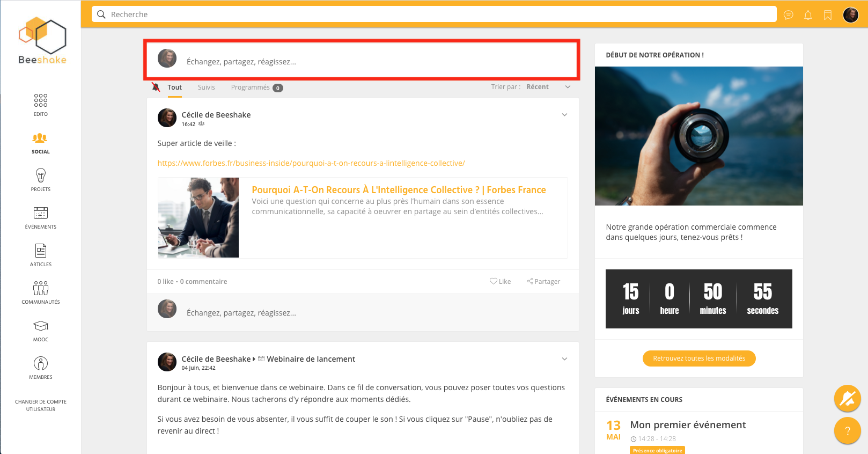Open the Communautés section in sidebar

point(41,292)
